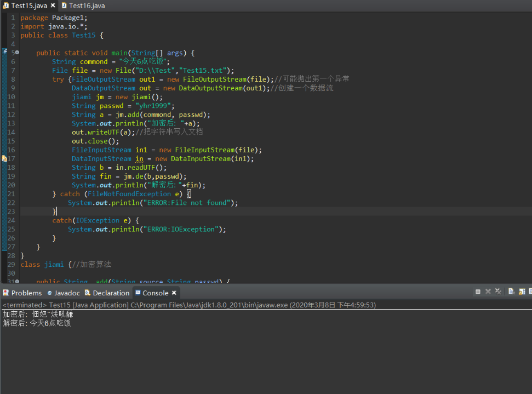Image resolution: width=532 pixels, height=394 pixels.
Task: Toggle Scroll Lock in the Console toolbar
Action: coord(522,292)
